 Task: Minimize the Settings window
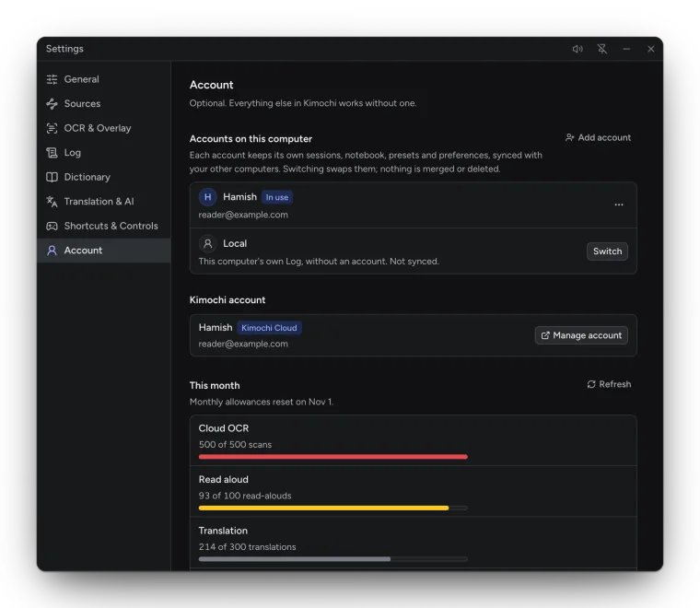[626, 49]
